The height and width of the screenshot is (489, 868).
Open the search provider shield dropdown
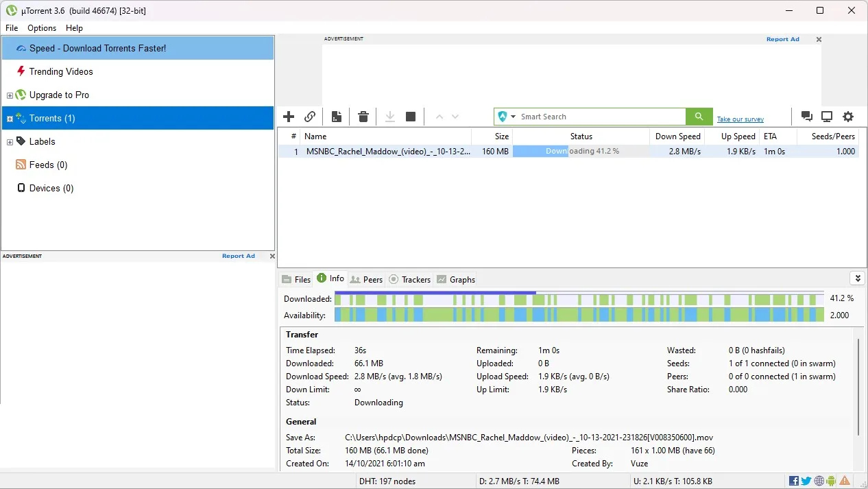click(x=507, y=117)
